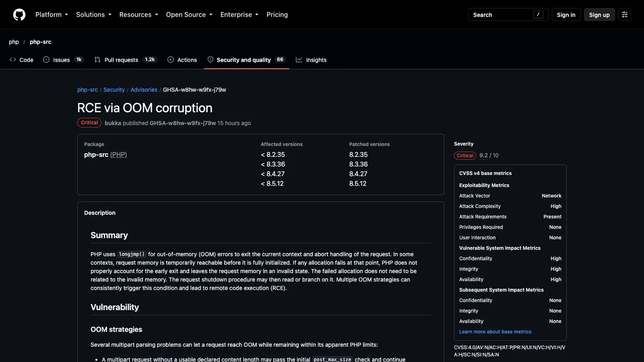This screenshot has height=362, width=644.
Task: Select the affected version < 8.5.12
Action: coord(272,183)
